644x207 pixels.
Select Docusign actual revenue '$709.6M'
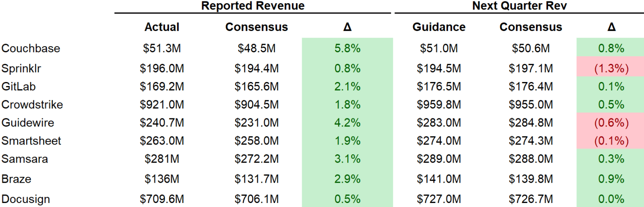coord(162,199)
